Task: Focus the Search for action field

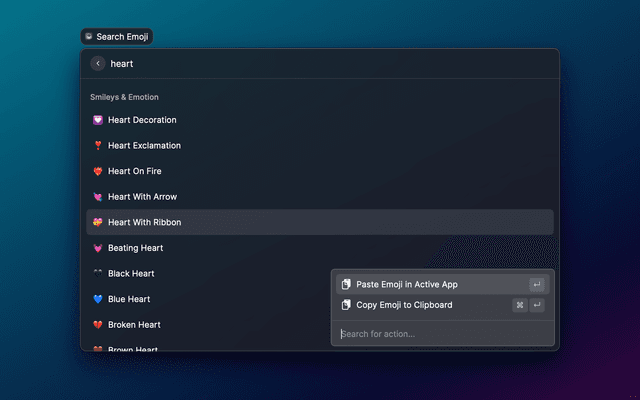Action: [x=440, y=334]
